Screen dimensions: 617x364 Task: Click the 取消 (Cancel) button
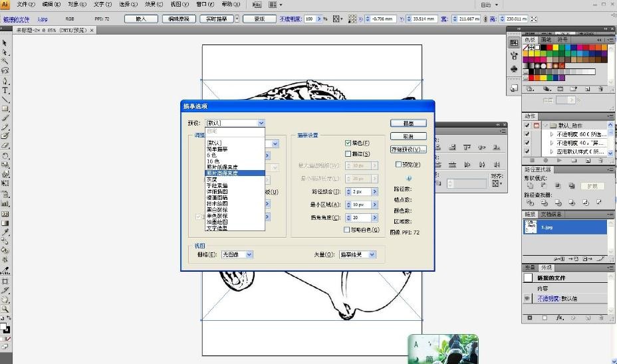408,136
